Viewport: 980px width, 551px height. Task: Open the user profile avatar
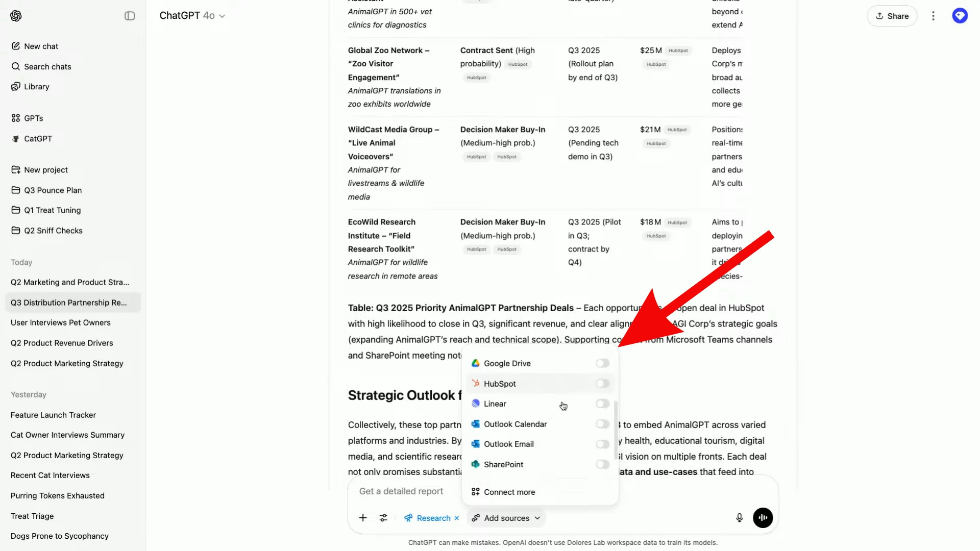pyautogui.click(x=960, y=16)
